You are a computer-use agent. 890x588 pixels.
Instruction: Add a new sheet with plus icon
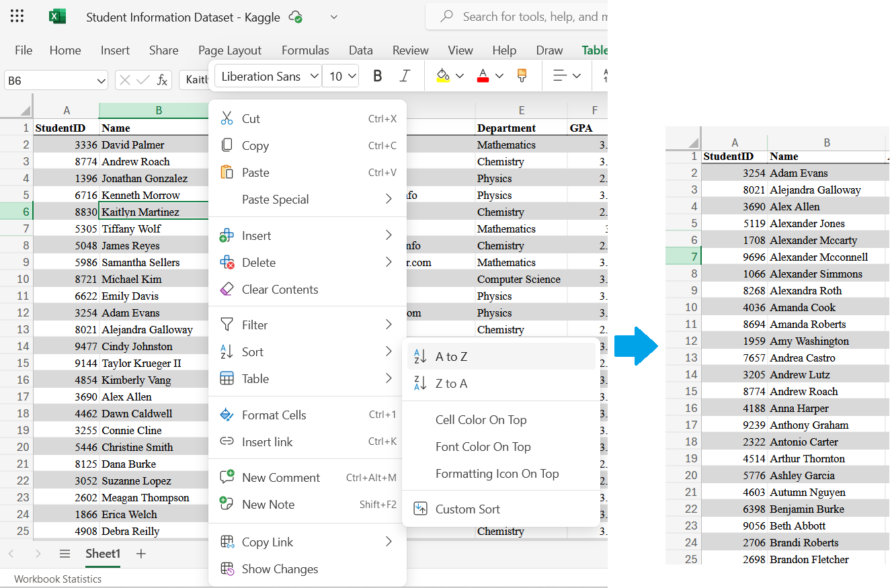(140, 554)
